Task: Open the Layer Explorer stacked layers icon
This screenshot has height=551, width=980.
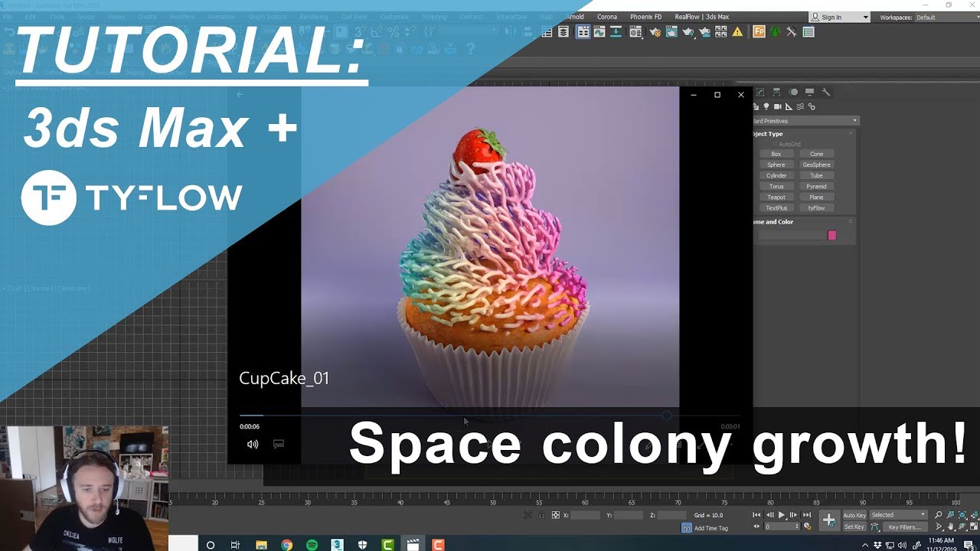Action: point(563,32)
